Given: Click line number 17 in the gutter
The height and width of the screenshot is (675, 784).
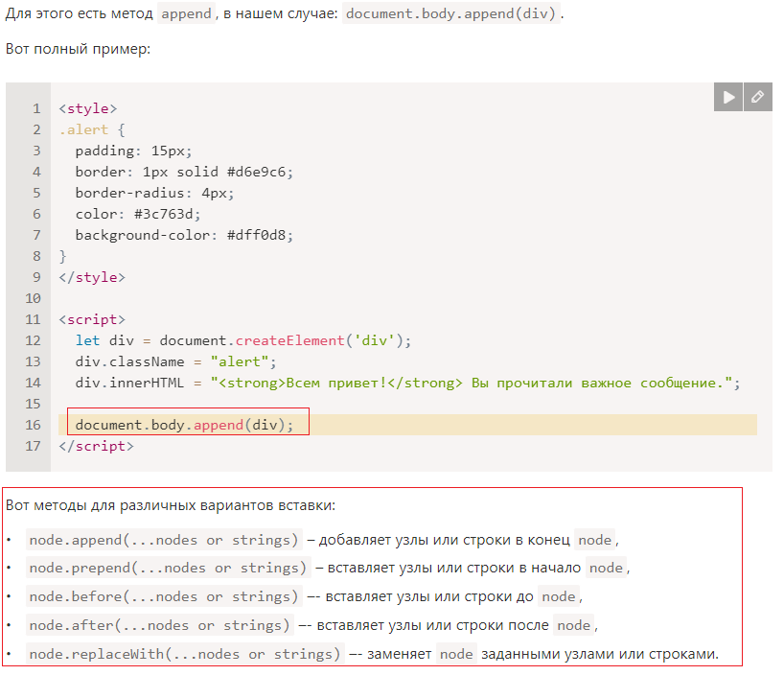Looking at the screenshot, I should pyautogui.click(x=33, y=446).
